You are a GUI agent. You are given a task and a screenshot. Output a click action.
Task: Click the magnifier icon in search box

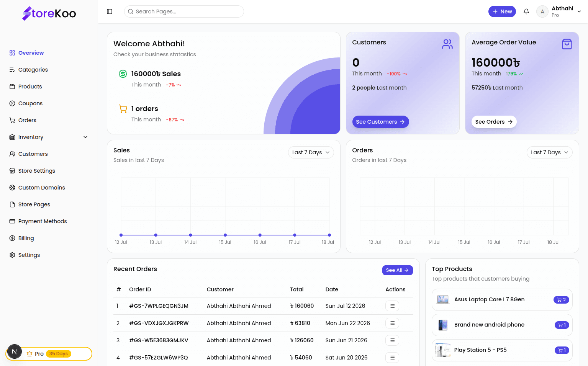(131, 11)
